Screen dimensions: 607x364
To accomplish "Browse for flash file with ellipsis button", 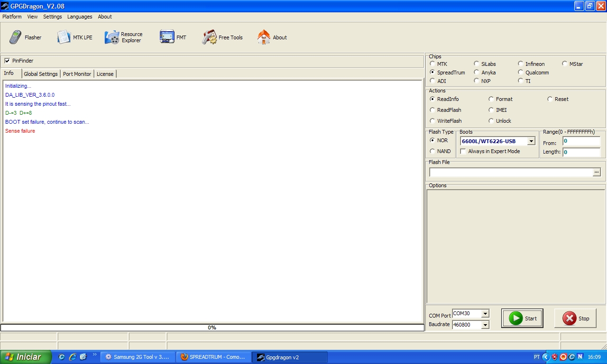I will pos(597,172).
